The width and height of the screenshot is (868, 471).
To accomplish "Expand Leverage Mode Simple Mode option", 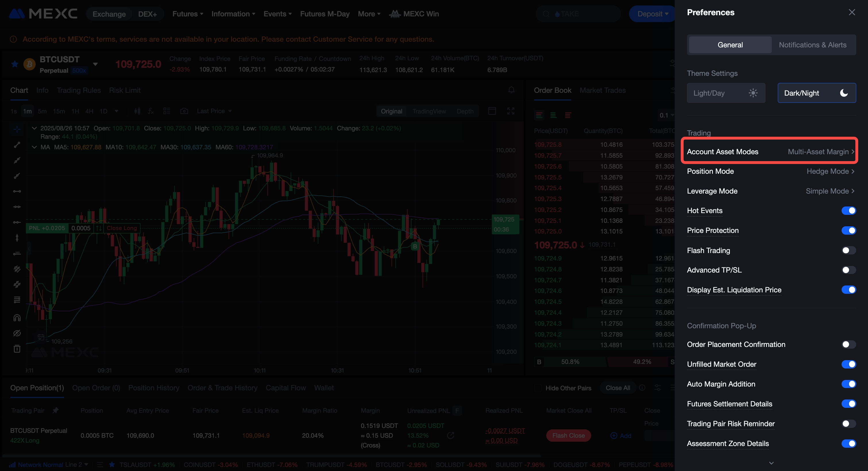I will point(830,191).
